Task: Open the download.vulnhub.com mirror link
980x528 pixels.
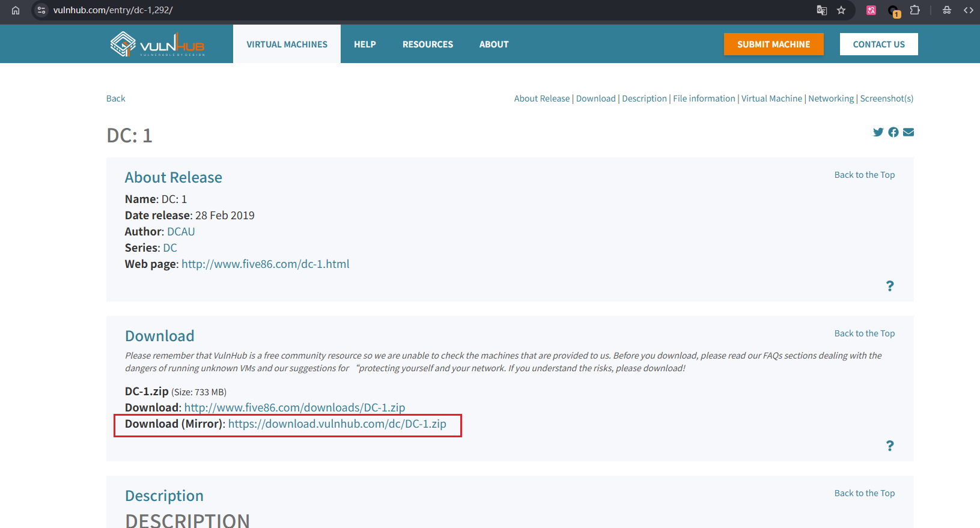Action: tap(337, 424)
